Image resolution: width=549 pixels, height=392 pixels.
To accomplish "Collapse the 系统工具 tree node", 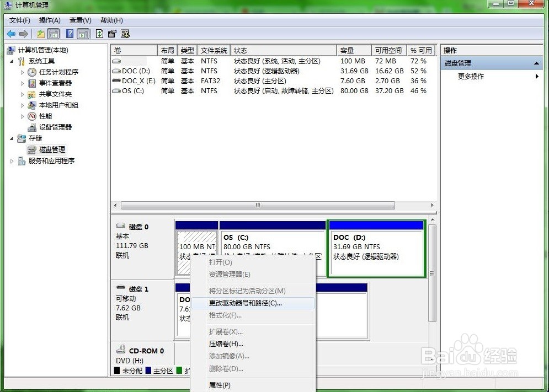I will [x=12, y=61].
